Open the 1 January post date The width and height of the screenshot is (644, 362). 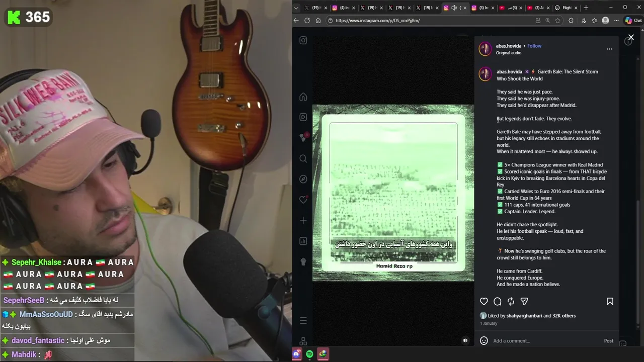[489, 324]
